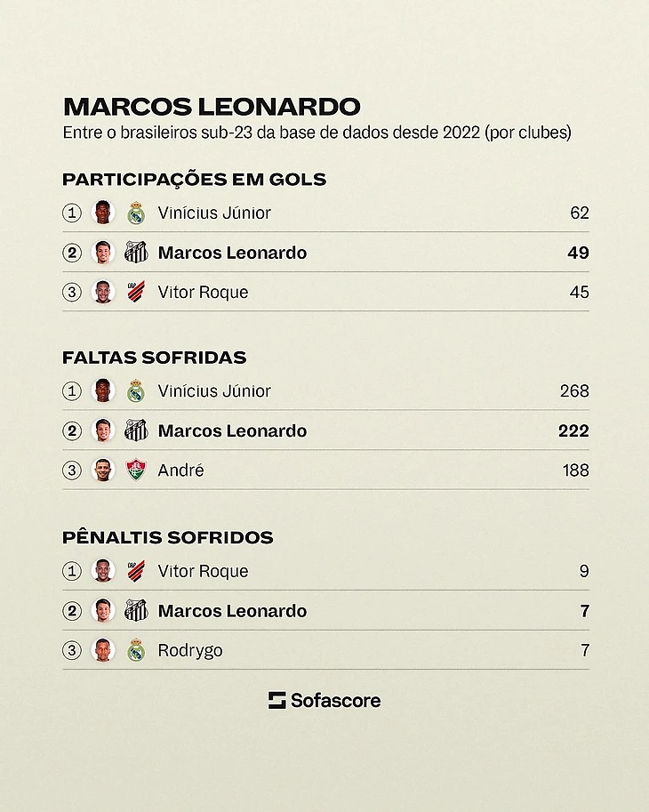Click Real Madrid crest beside Rodrygo

click(136, 650)
